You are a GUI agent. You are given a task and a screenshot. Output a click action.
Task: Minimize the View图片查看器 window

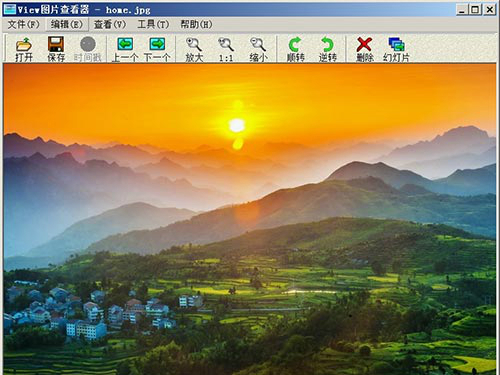pyautogui.click(x=462, y=9)
